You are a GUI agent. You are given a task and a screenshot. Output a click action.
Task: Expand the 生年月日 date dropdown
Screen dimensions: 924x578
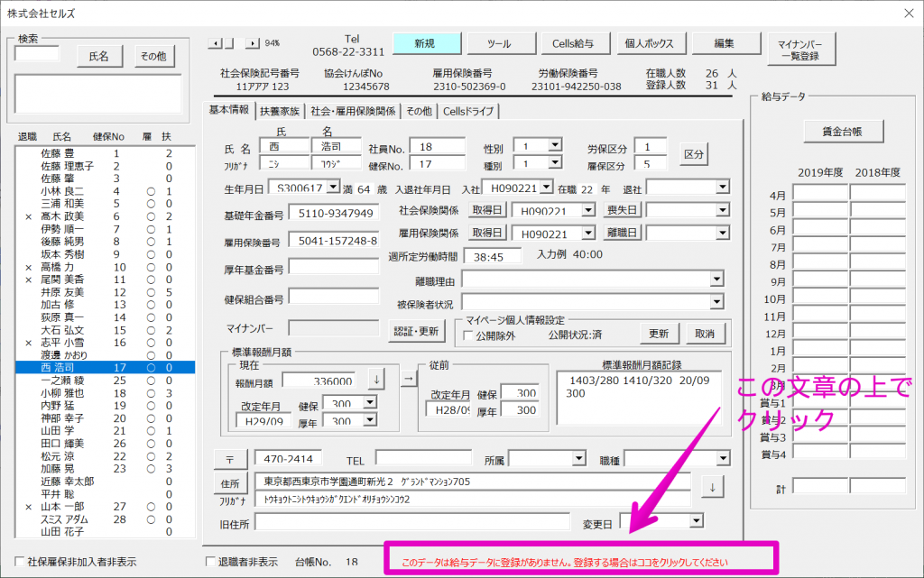coord(333,188)
